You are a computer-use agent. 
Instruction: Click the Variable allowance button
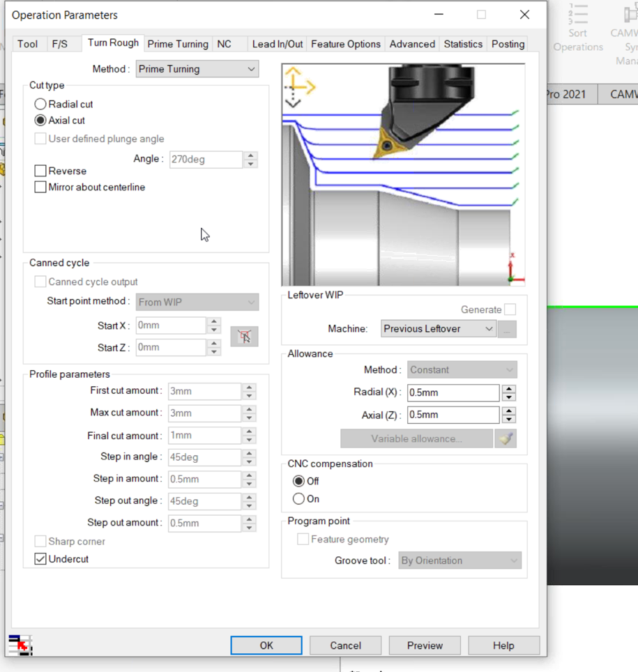click(x=417, y=438)
